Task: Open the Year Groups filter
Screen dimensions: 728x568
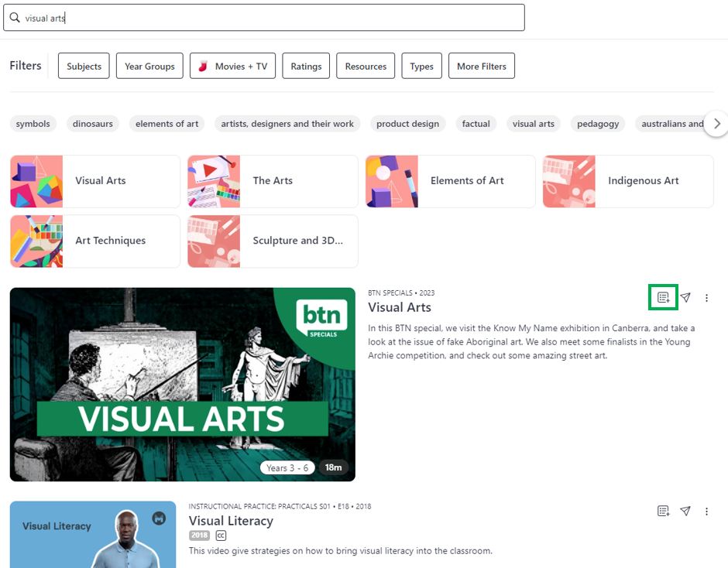Action: [149, 66]
